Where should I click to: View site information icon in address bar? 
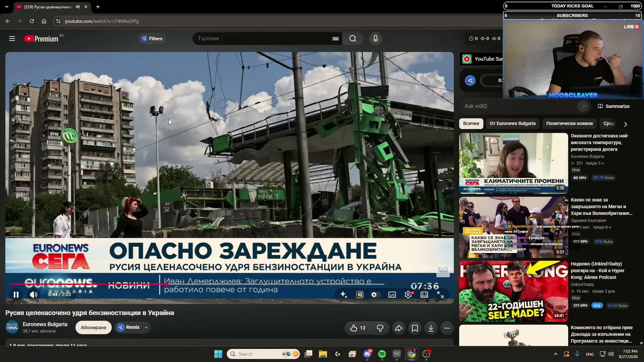tap(58, 21)
